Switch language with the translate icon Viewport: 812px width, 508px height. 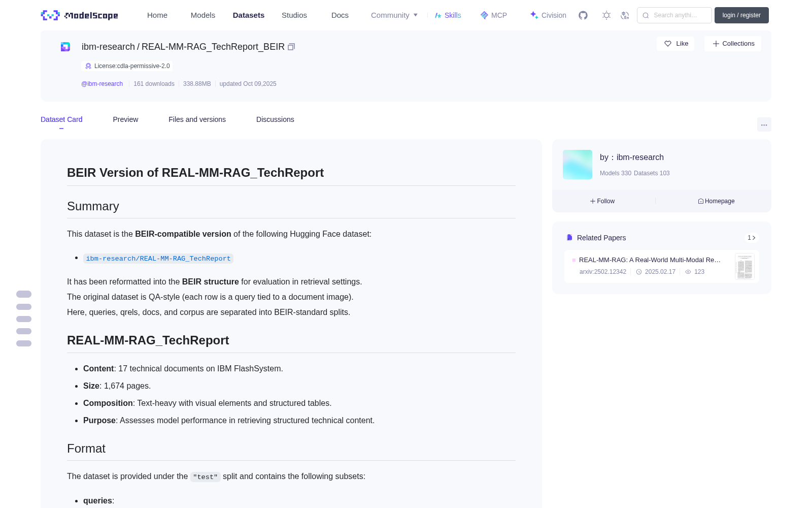tap(625, 15)
